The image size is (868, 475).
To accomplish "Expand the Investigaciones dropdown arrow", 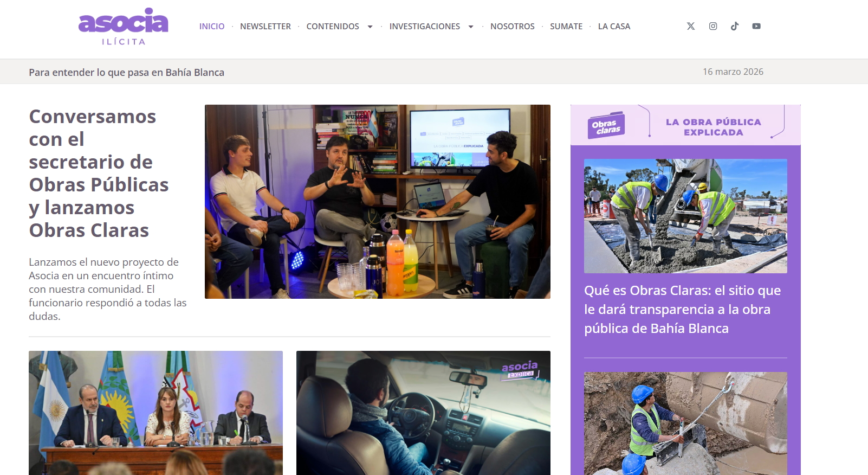I will (471, 27).
